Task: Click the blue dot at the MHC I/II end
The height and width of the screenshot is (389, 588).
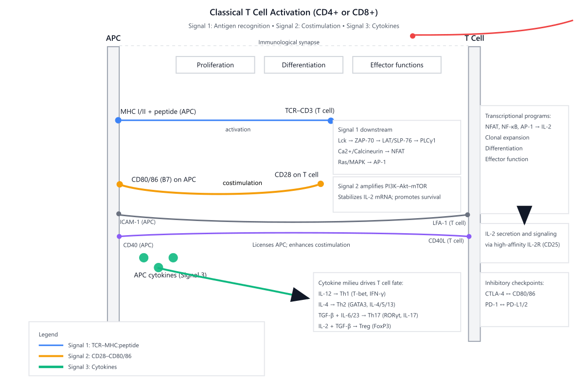Action: pos(118,120)
